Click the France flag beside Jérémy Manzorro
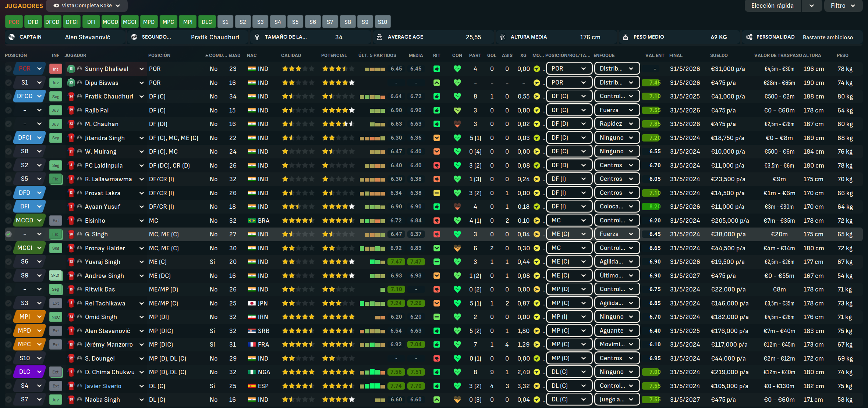This screenshot has width=868, height=408. [x=252, y=344]
